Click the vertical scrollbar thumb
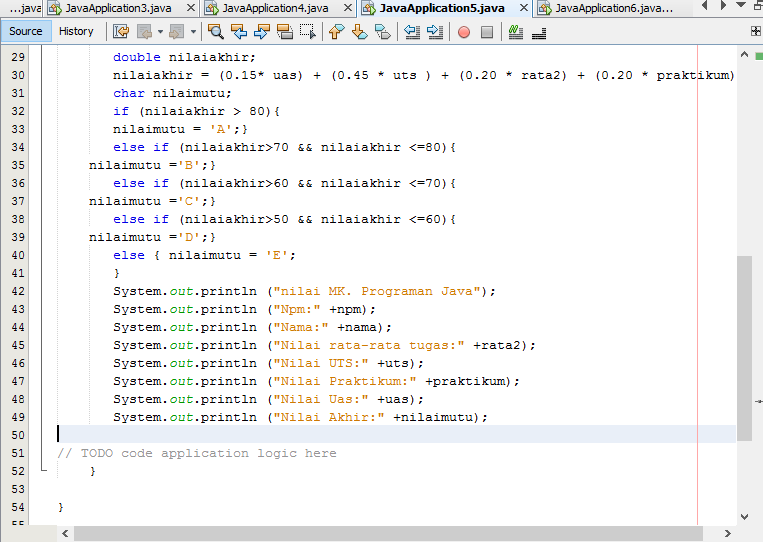Screen dimensions: 763x542 (745, 348)
